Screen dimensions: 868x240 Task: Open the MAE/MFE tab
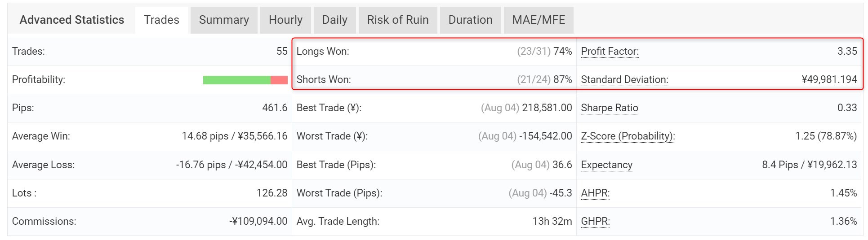tap(539, 20)
